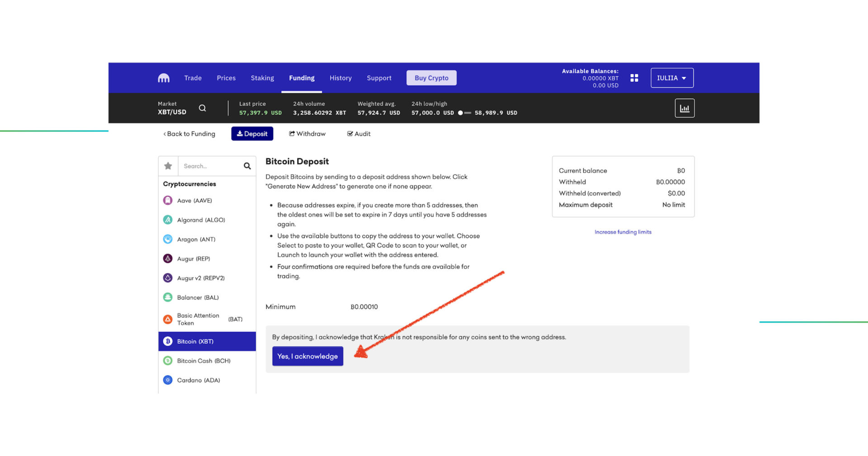Select the Bitcoin Cash (BCH) icon
The width and height of the screenshot is (868, 456).
coord(167,361)
